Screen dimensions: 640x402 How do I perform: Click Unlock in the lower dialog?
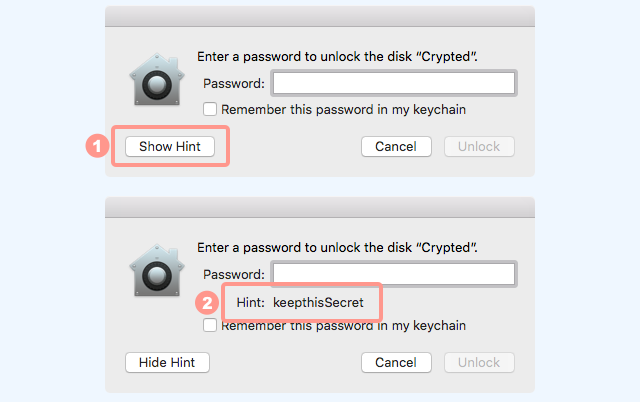pos(479,362)
